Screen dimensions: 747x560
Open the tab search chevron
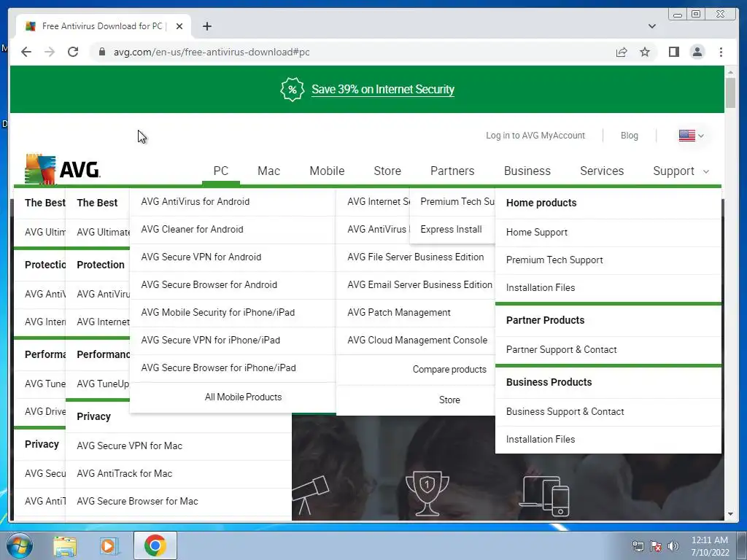pyautogui.click(x=651, y=26)
